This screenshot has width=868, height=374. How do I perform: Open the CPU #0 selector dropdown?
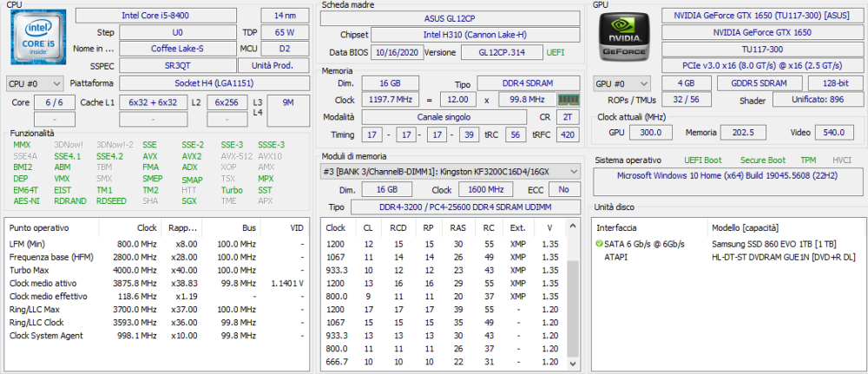[35, 83]
